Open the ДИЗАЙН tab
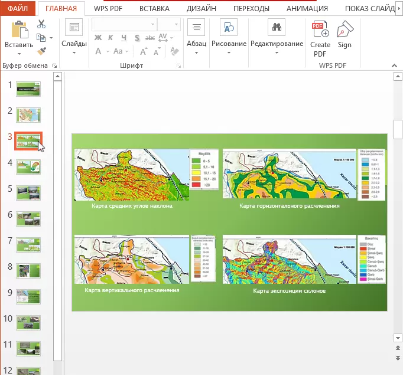 (201, 9)
